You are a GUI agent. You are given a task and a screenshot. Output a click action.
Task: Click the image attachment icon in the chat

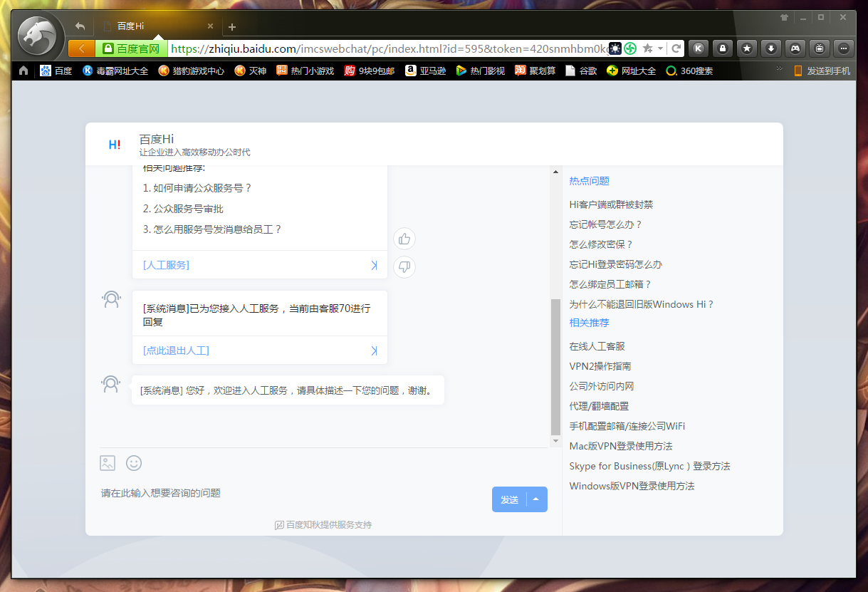pos(107,463)
